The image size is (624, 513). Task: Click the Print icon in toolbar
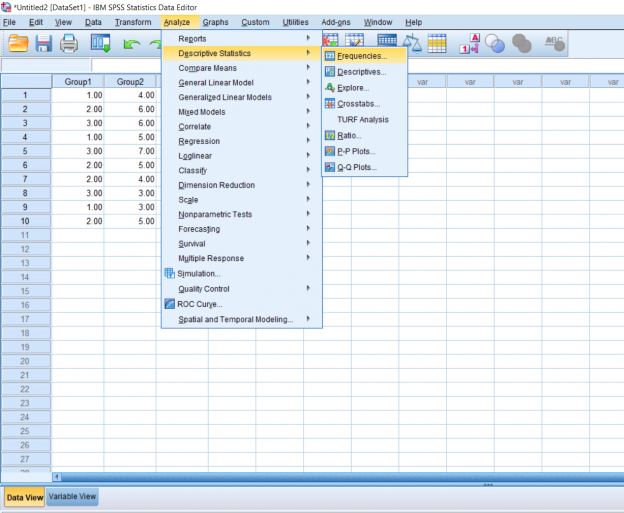pyautogui.click(x=69, y=43)
